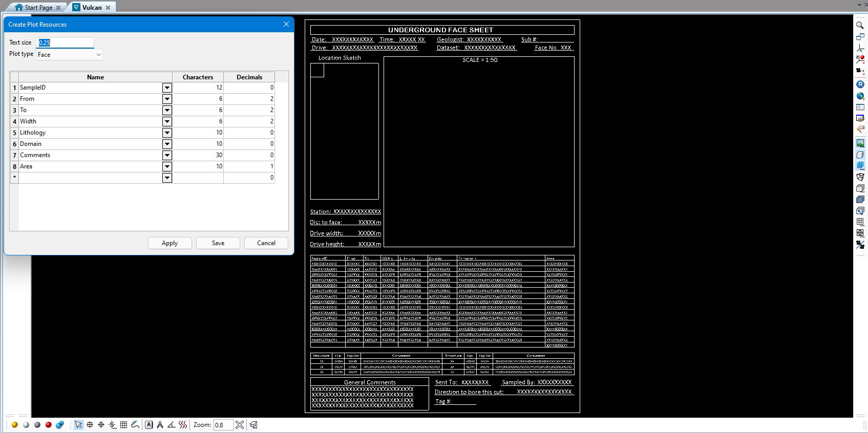Click the freehand curve pen icon
The image size is (868, 433).
tap(135, 425)
